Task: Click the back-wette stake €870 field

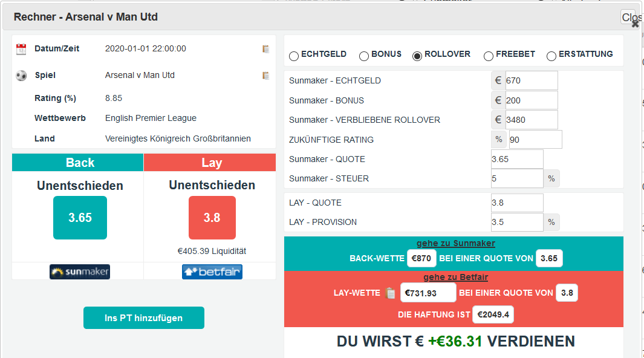Action: pos(421,258)
